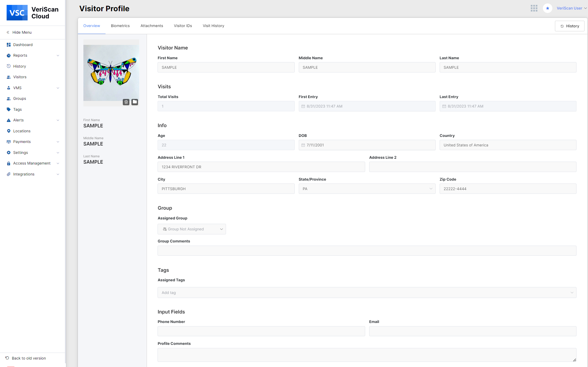Click the Settings gear icon

[9, 152]
